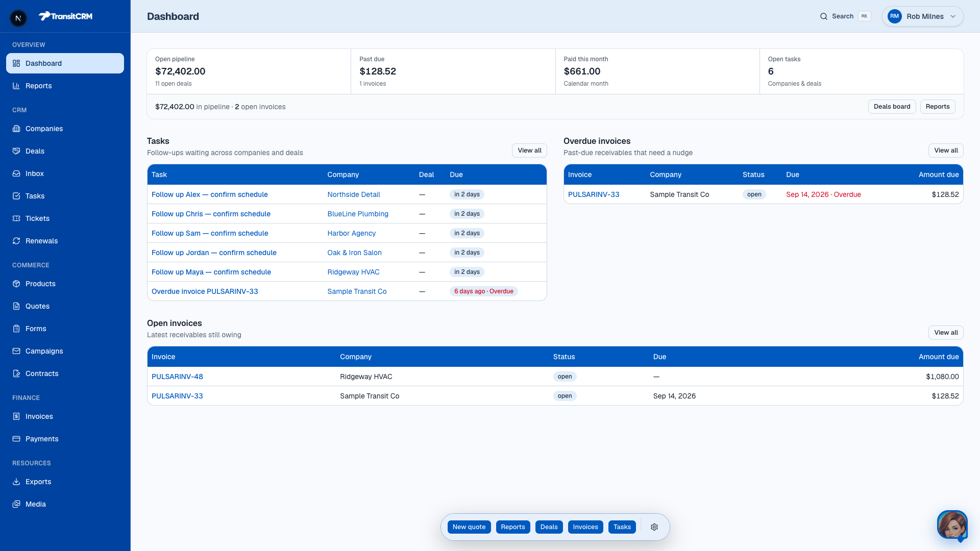Screen dimensions: 980x551
Task: Click the Tickets icon in sidebar
Action: pos(16,218)
